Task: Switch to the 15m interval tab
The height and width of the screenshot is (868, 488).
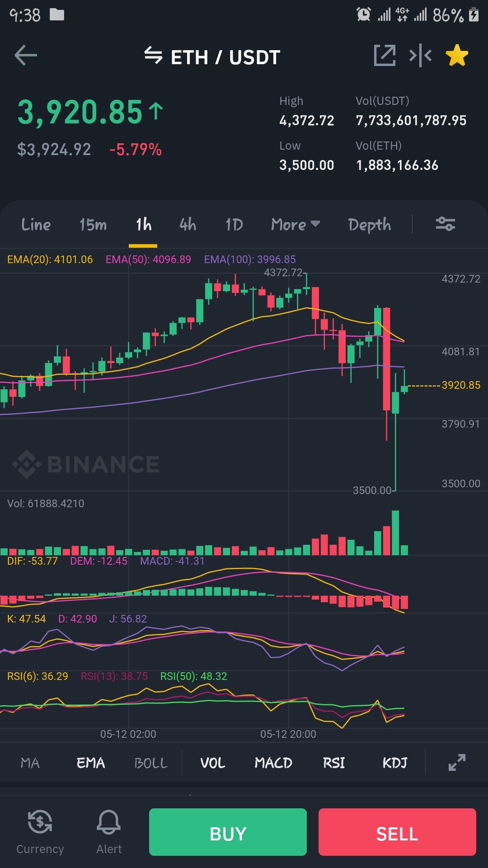Action: coord(93,224)
